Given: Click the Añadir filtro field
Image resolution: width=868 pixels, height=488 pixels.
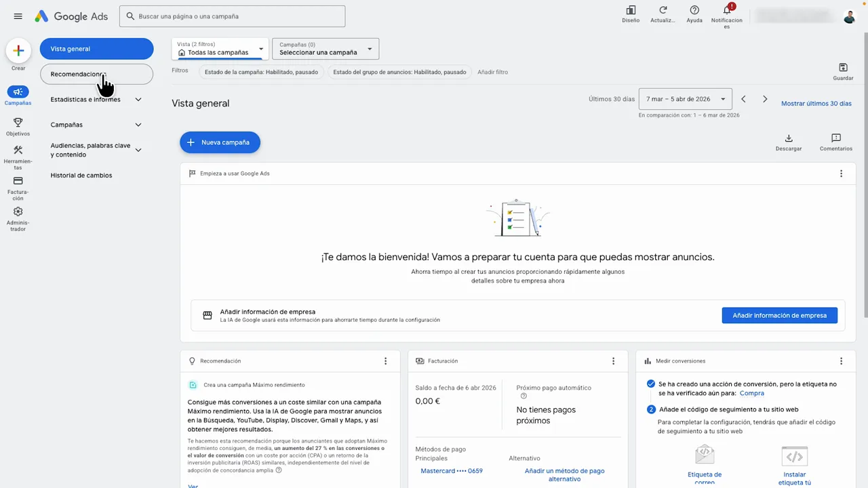Looking at the screenshot, I should 492,72.
